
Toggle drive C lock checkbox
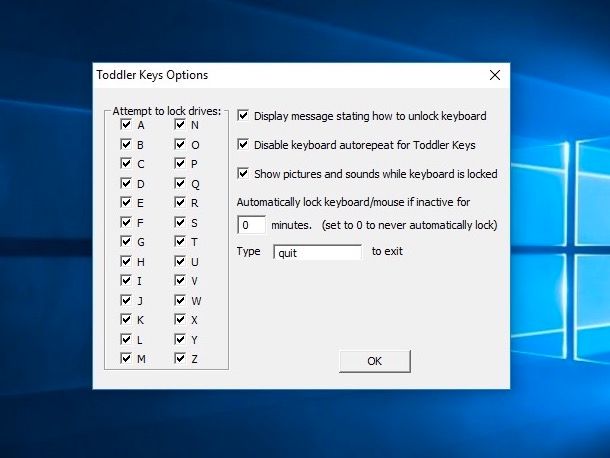click(x=126, y=163)
